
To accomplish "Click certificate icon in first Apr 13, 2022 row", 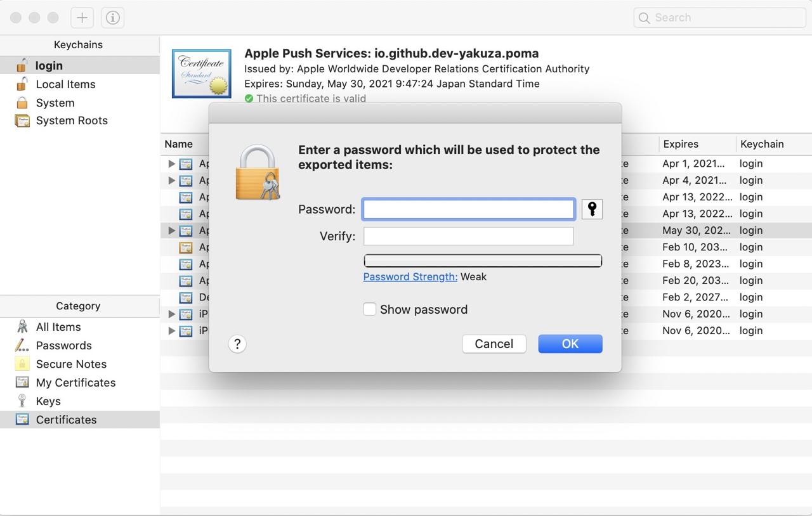I will (x=186, y=197).
